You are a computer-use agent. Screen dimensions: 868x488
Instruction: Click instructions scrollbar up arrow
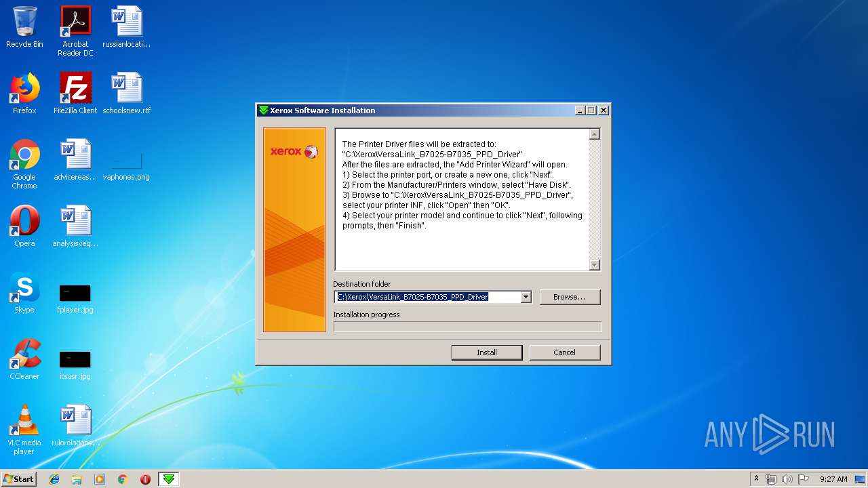click(595, 134)
